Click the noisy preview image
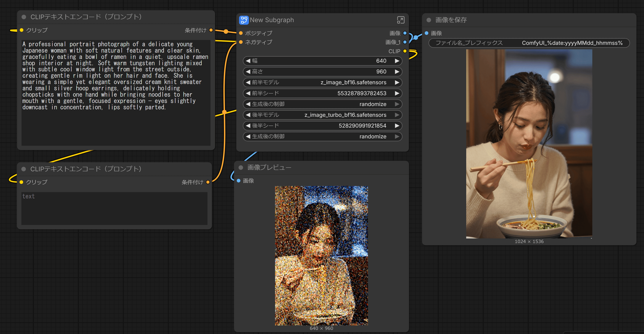The image size is (644, 334). pos(321,256)
